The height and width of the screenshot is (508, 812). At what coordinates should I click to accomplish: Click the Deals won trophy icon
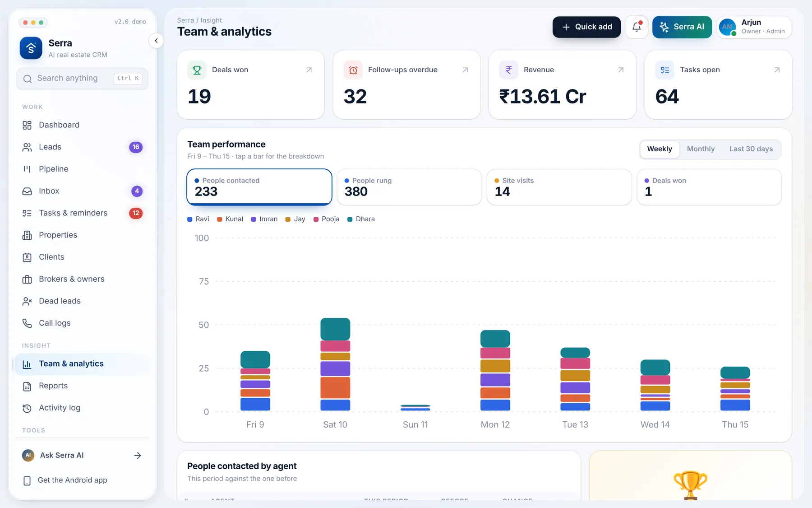(197, 70)
